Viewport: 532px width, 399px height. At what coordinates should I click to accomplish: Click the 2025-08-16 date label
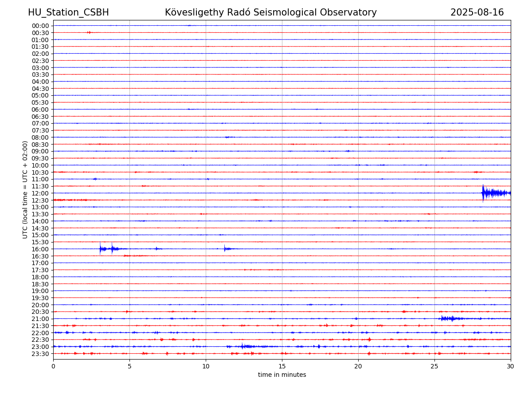click(x=477, y=12)
